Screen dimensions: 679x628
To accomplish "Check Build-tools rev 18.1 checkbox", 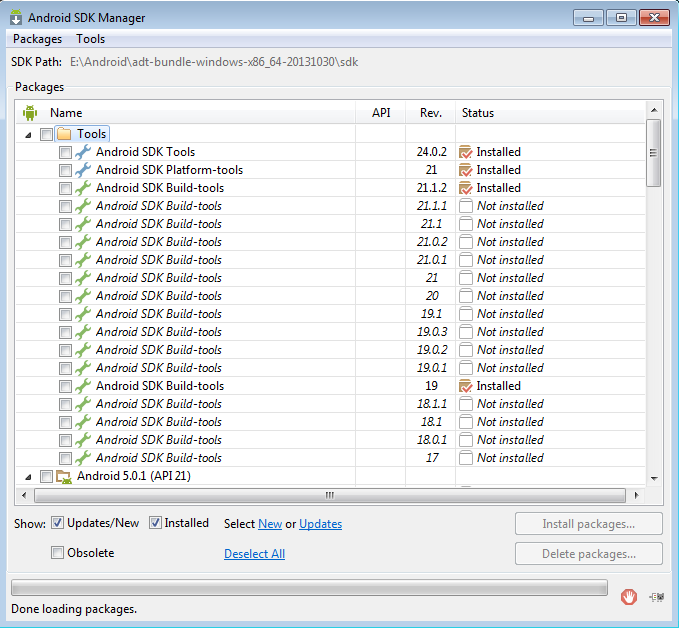I will point(65,422).
